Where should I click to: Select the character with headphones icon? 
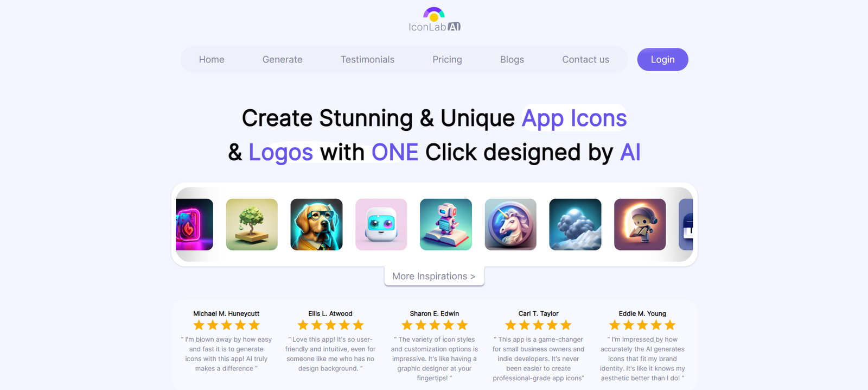pos(640,224)
